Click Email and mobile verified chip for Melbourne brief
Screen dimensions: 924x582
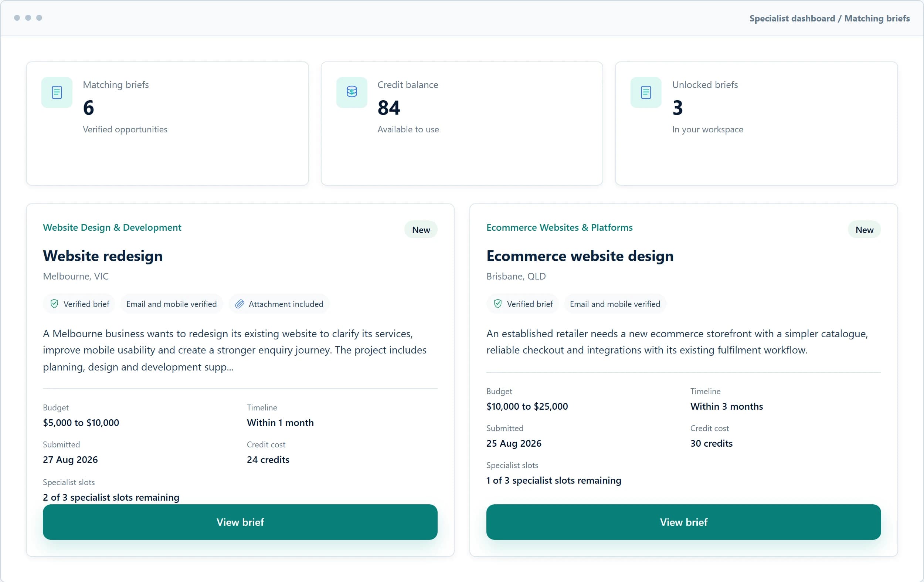[171, 304]
